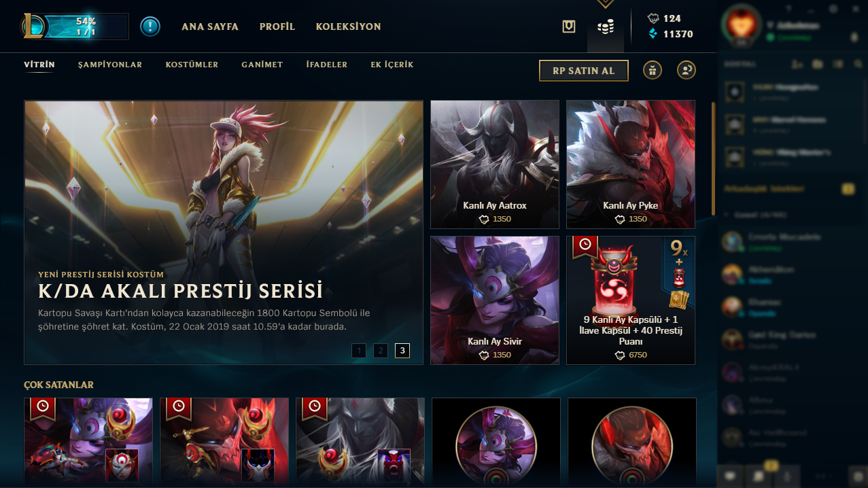
Task: Click the Store coins icon
Action: [x=606, y=27]
